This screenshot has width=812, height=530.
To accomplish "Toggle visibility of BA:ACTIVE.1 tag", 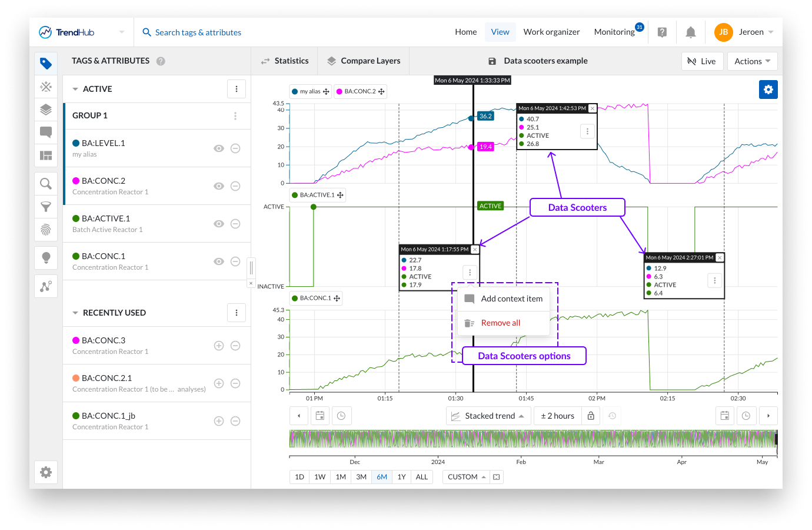I will pyautogui.click(x=219, y=224).
